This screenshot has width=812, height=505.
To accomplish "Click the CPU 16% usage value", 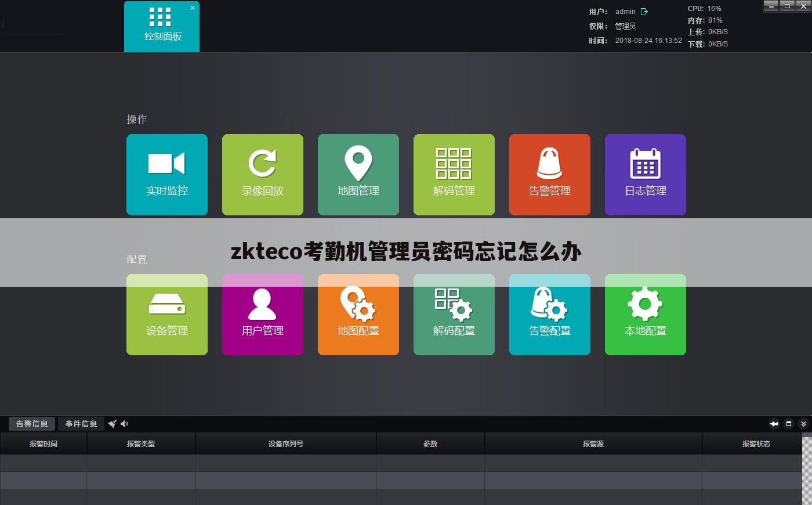I will pos(715,9).
